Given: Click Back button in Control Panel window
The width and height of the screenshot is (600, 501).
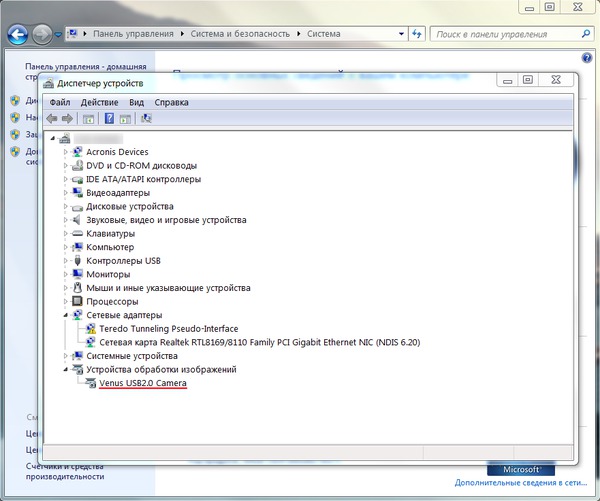Looking at the screenshot, I should coord(18,34).
